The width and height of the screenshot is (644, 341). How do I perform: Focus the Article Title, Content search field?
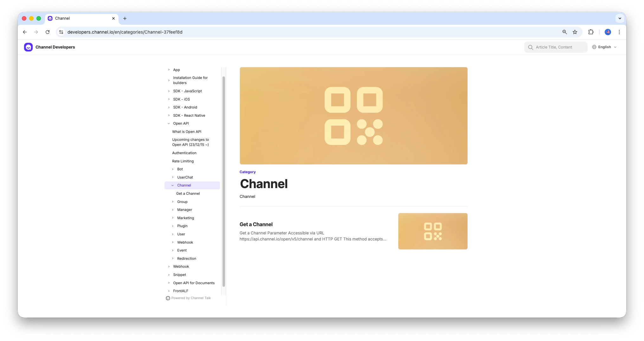click(556, 47)
